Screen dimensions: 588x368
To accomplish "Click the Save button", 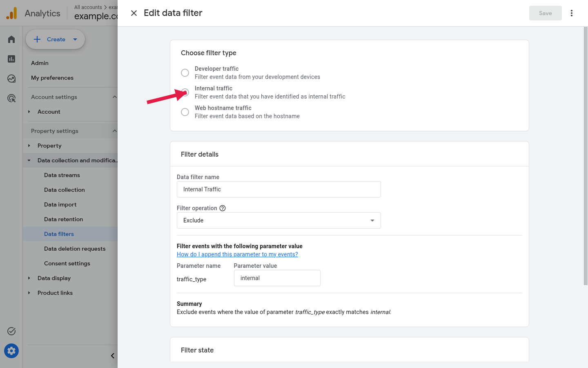I will [x=546, y=13].
